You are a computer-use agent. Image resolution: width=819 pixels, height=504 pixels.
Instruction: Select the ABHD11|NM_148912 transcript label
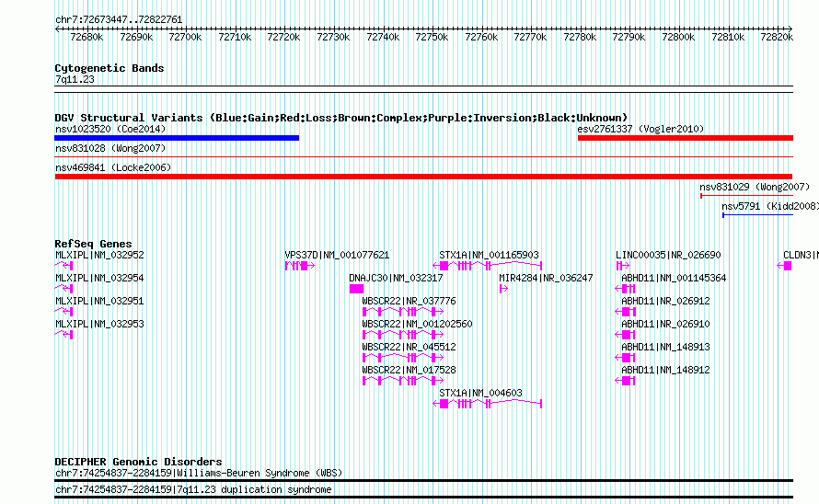point(665,371)
